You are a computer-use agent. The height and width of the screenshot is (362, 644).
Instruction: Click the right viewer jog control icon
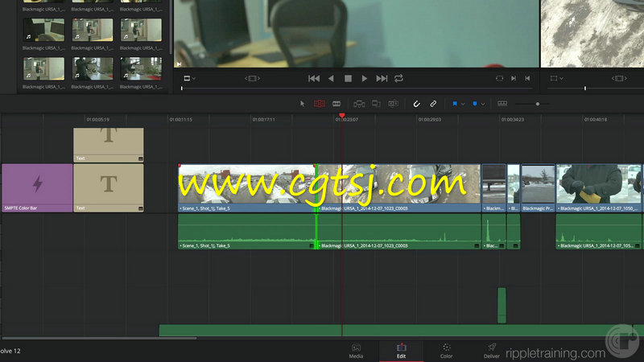point(619,78)
